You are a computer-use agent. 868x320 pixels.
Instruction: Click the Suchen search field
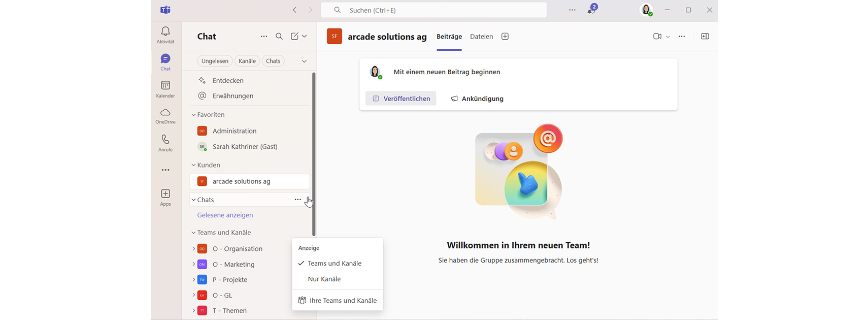click(x=433, y=10)
